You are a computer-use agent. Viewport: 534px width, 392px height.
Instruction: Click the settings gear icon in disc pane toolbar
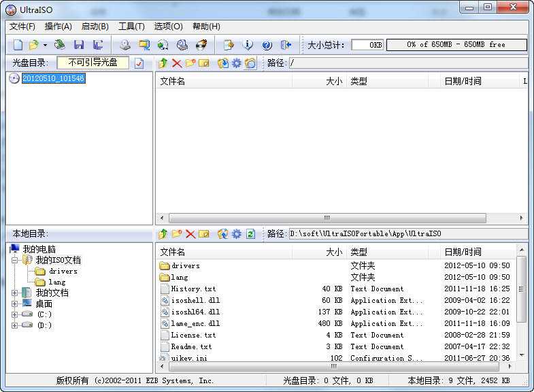[x=236, y=63]
